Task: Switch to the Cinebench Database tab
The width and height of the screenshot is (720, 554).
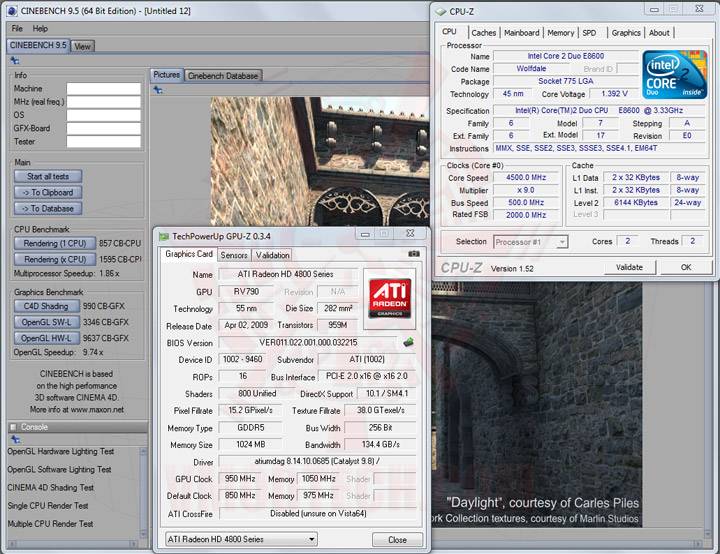Action: (x=223, y=76)
